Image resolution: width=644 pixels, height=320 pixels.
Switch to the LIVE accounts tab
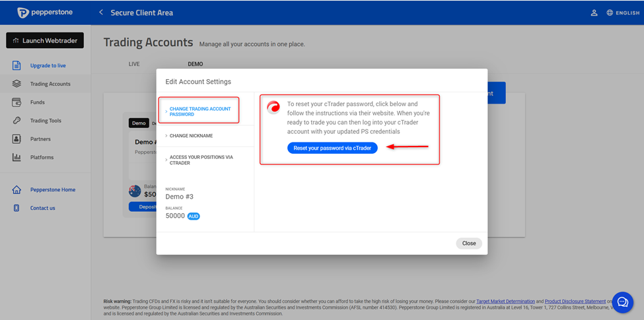coord(134,64)
